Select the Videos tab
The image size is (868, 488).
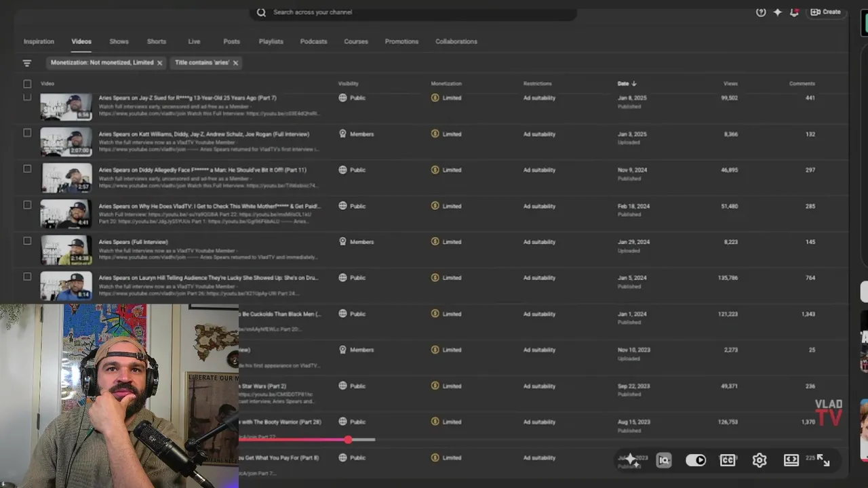(x=81, y=41)
